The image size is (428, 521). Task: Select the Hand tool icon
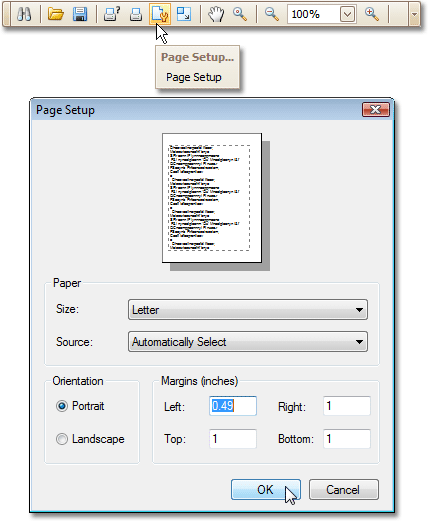216,14
